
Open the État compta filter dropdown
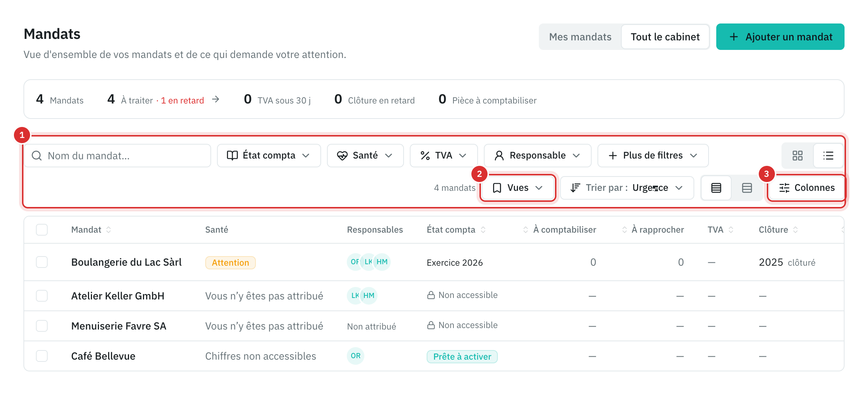(x=269, y=156)
